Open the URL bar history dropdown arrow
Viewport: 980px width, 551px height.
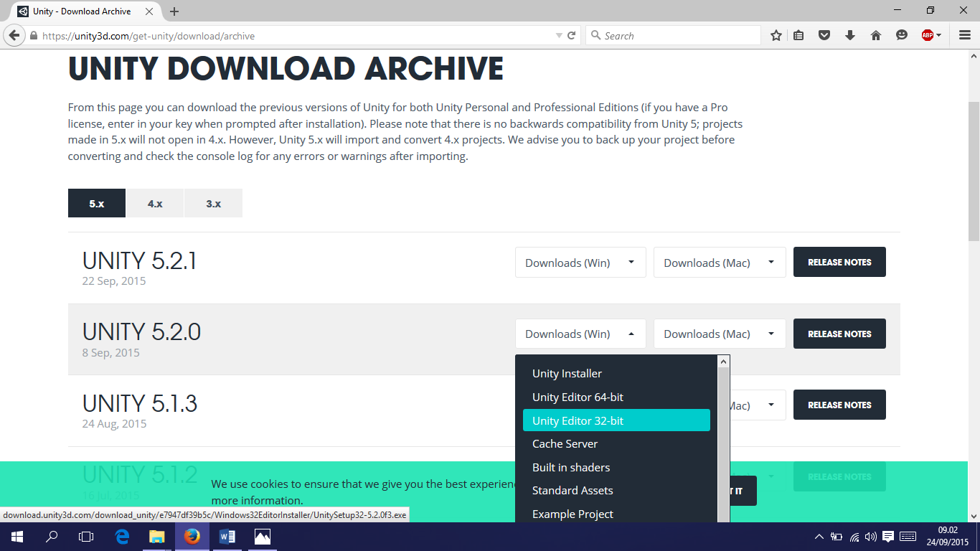[x=559, y=36]
